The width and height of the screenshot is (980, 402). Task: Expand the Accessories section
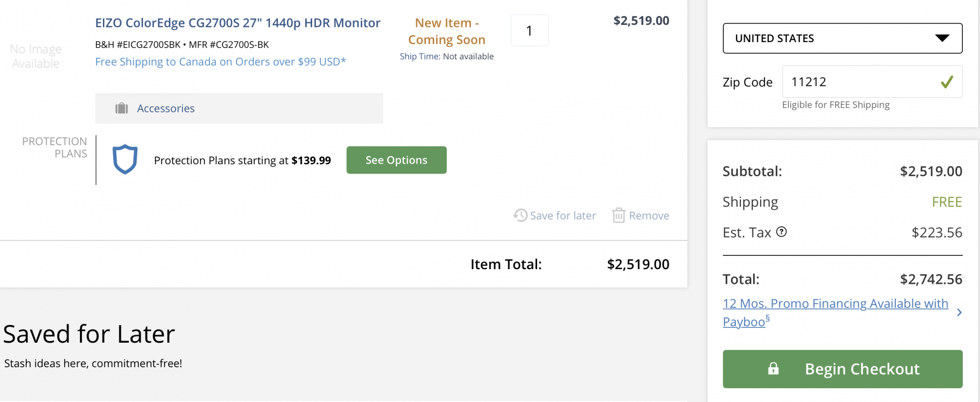[x=166, y=108]
